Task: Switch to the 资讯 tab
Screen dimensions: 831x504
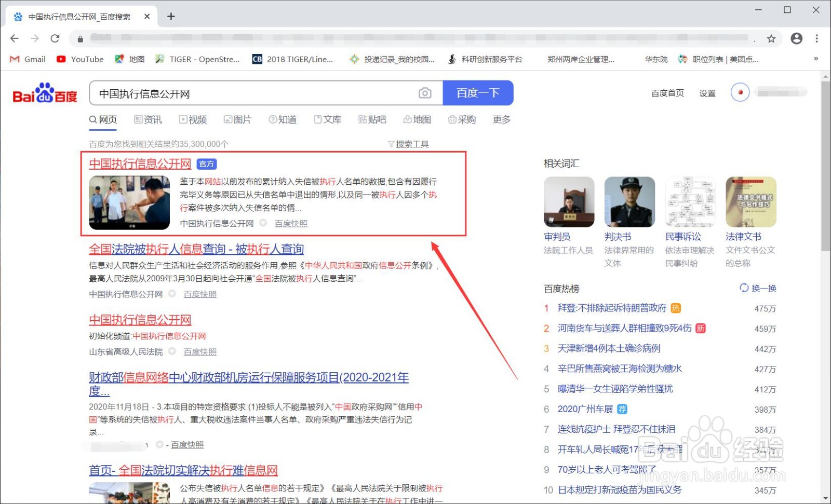Action: [148, 119]
